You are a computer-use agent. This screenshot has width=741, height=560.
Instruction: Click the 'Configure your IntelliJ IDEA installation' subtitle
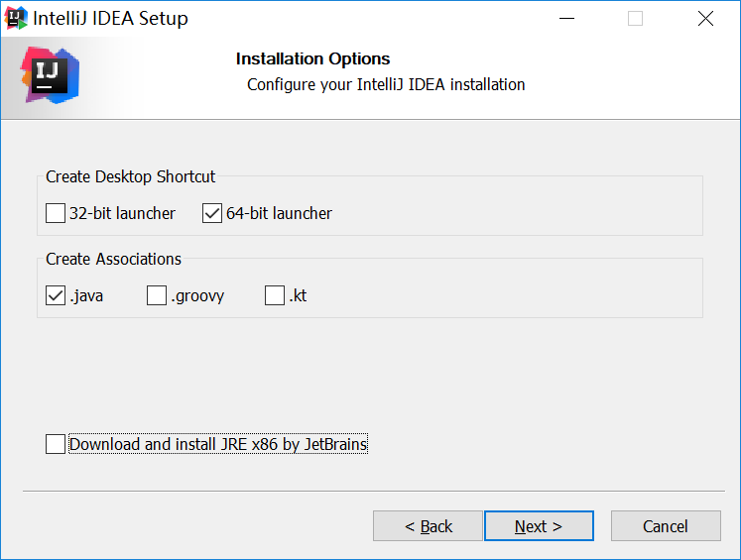click(386, 85)
